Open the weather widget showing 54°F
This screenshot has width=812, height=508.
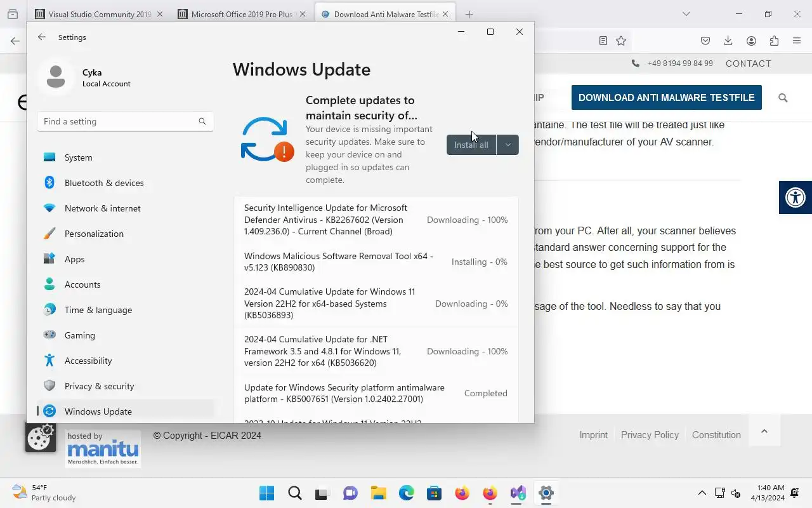coord(44,493)
